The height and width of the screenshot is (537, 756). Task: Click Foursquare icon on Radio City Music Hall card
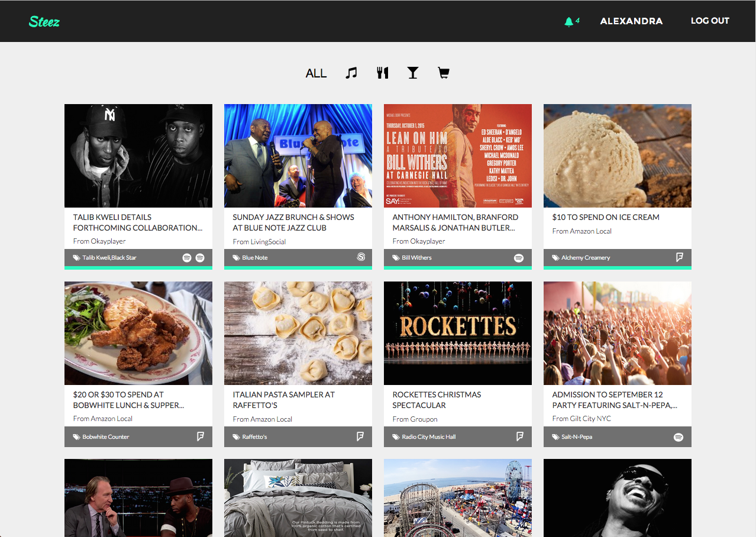pos(520,436)
